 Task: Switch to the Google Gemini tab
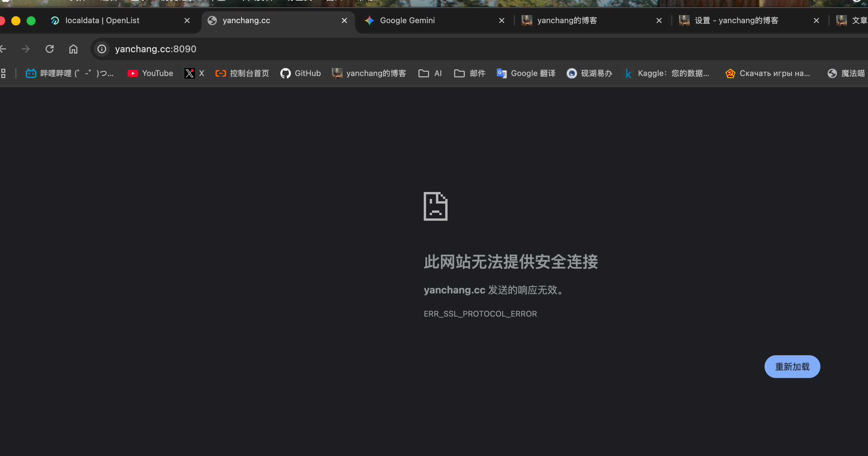[407, 20]
